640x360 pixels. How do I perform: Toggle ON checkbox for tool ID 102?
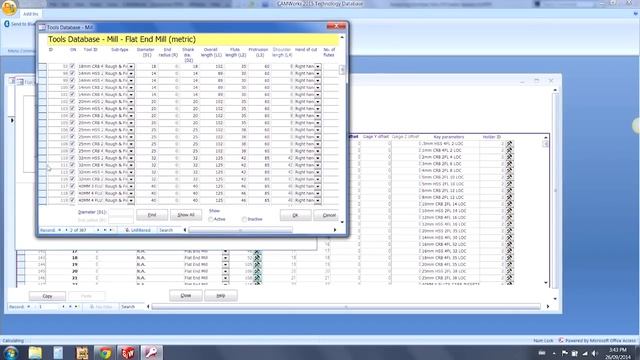point(72,102)
